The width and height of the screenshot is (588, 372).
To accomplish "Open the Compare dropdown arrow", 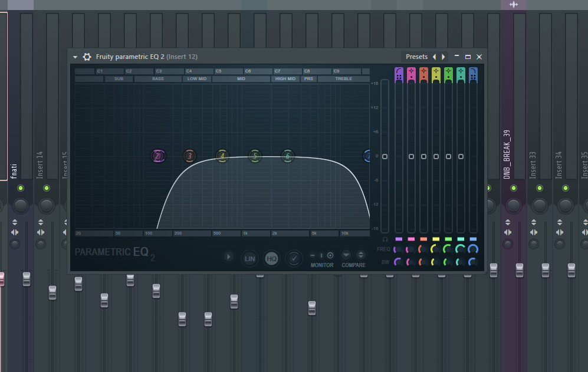I will pyautogui.click(x=346, y=255).
